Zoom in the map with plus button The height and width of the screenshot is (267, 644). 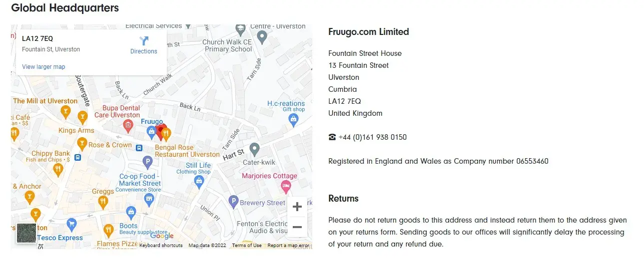tap(297, 207)
